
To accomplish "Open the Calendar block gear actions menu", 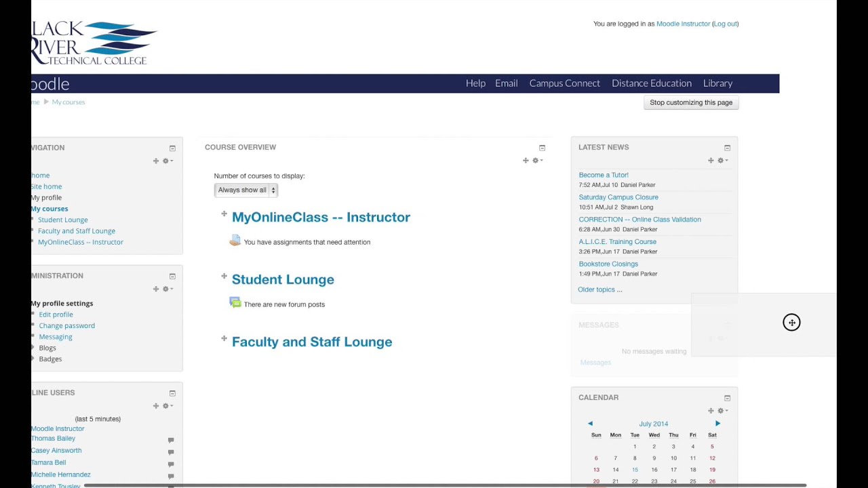I will coord(722,411).
